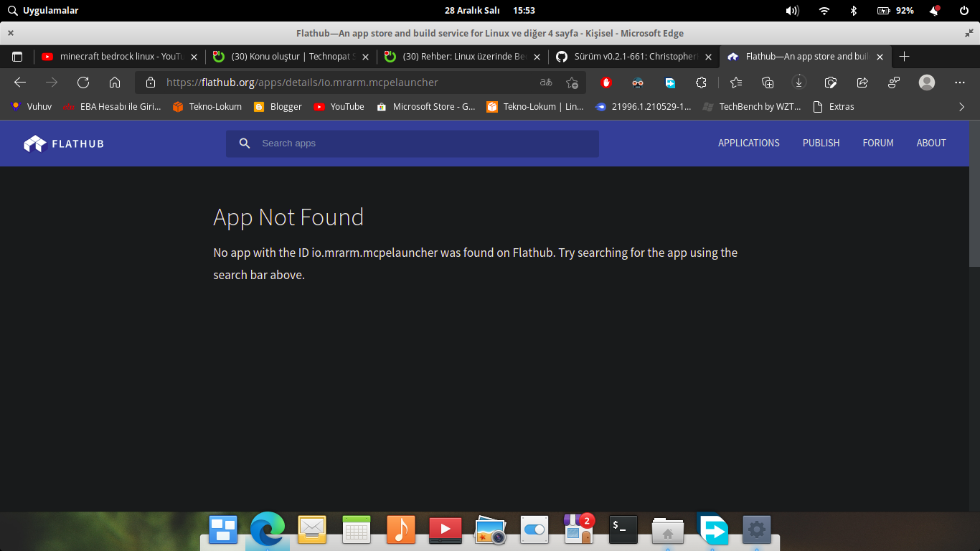The height and width of the screenshot is (551, 980).
Task: Click the magnifier icon in Flathub search
Action: [245, 143]
